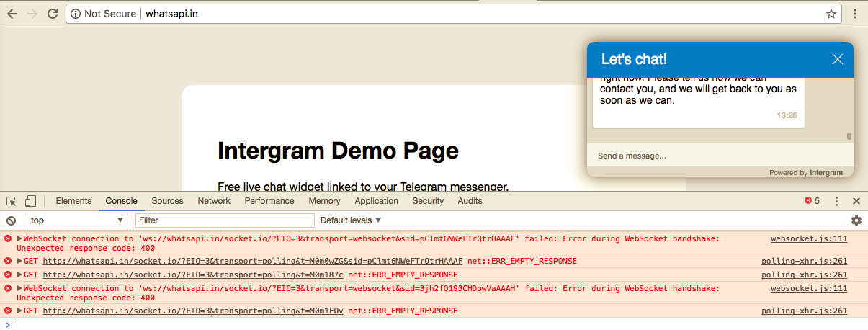
Task: Open URL link containing t=M0m0wZG
Action: click(252, 261)
